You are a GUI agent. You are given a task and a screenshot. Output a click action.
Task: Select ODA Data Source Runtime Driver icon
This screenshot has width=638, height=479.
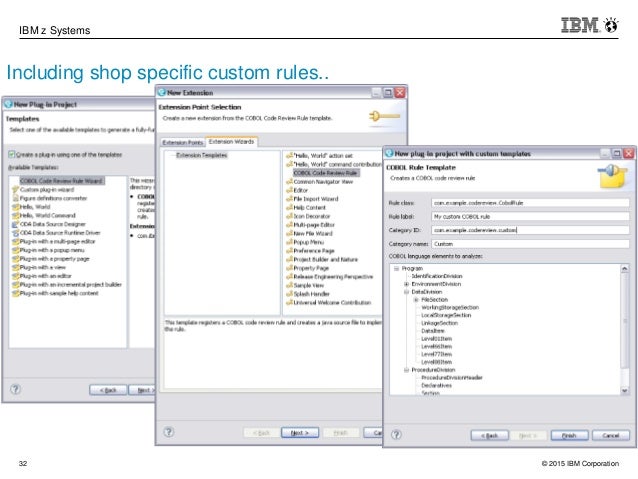[15, 233]
